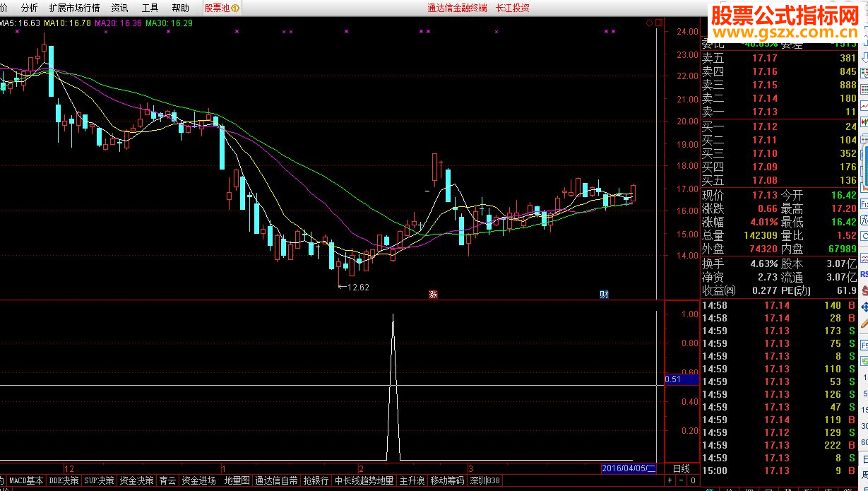Click the 日线 period label
This screenshot has height=491, width=868.
pyautogui.click(x=682, y=468)
